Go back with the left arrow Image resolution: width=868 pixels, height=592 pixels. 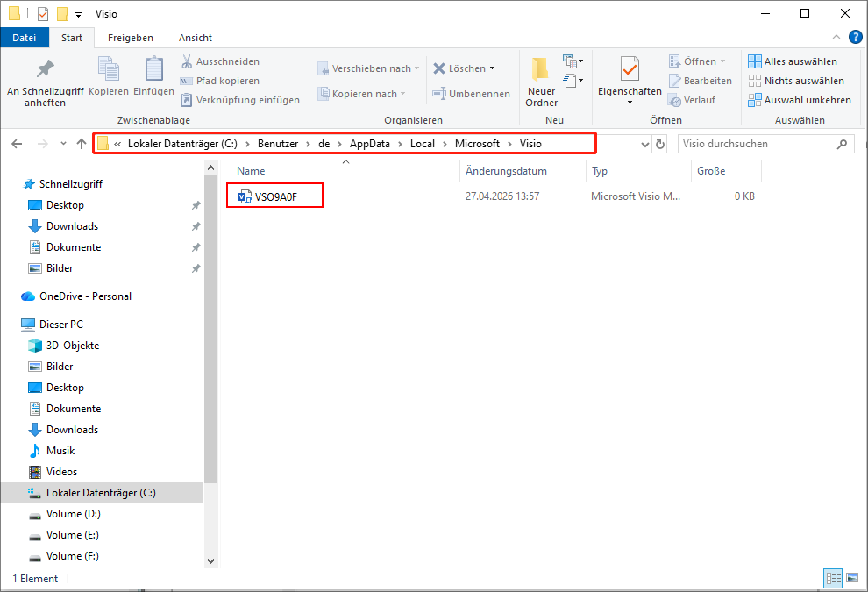click(18, 144)
